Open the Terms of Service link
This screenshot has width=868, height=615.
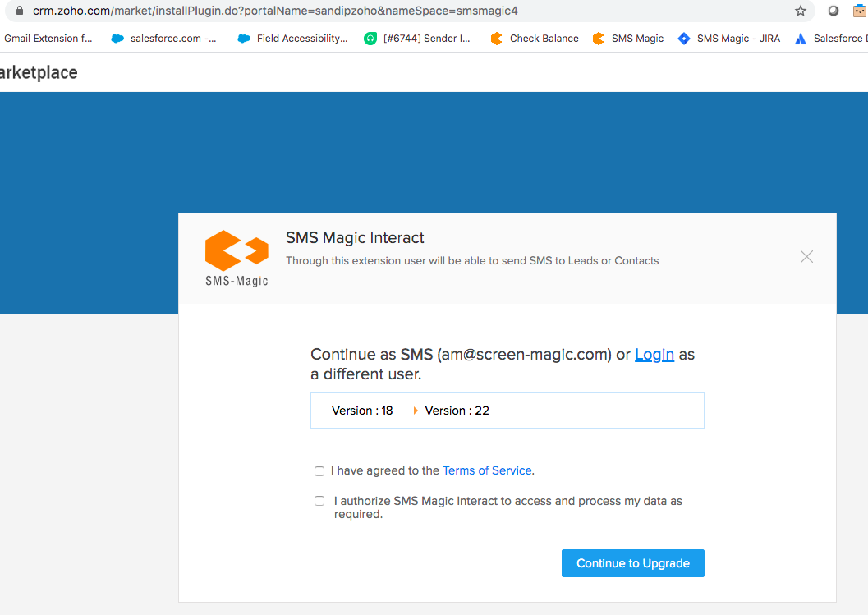point(488,471)
